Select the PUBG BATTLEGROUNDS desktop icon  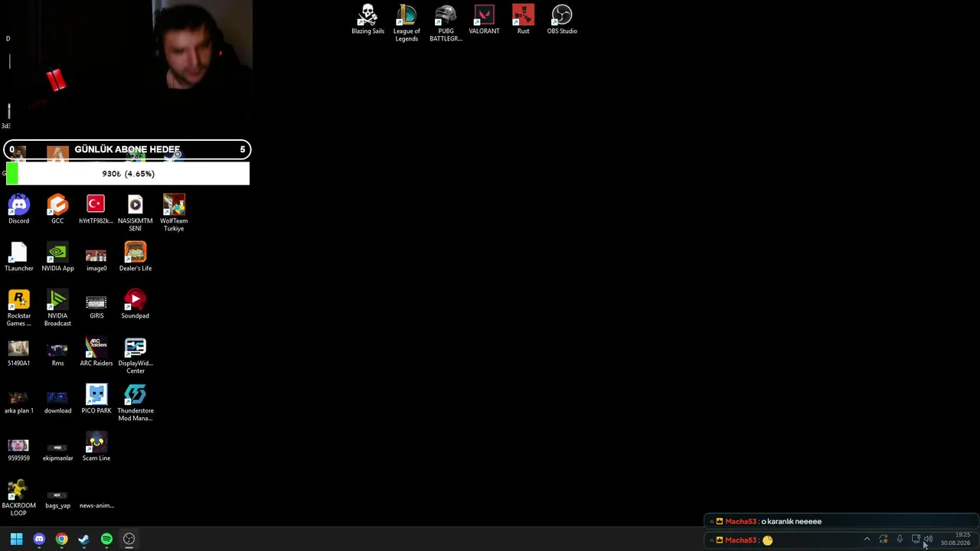pos(446,23)
